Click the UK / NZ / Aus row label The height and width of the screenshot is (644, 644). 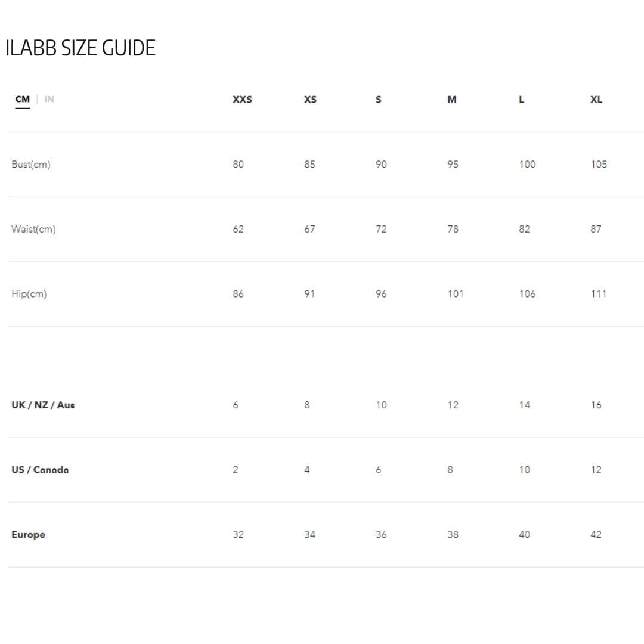pos(43,405)
